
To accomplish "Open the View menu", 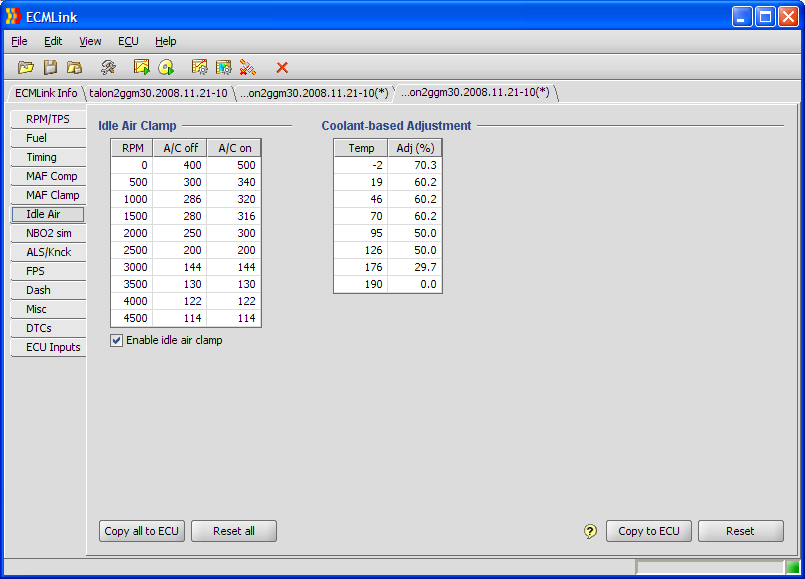I will (90, 41).
